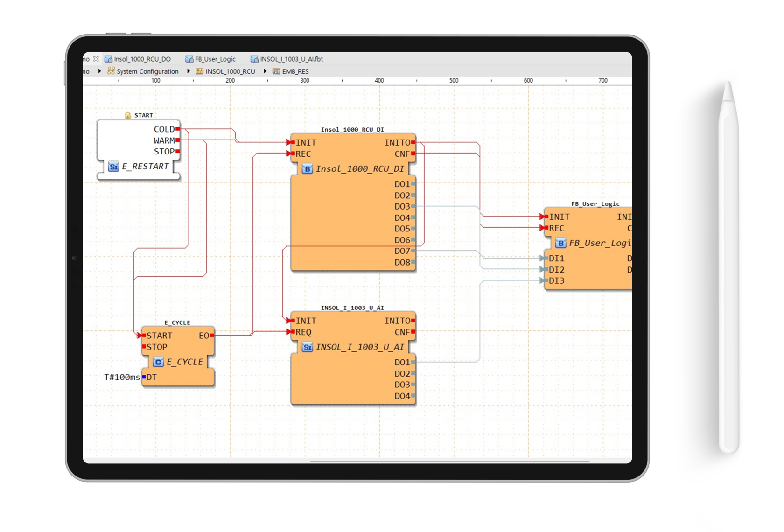Click the START block instance name label

[144, 115]
